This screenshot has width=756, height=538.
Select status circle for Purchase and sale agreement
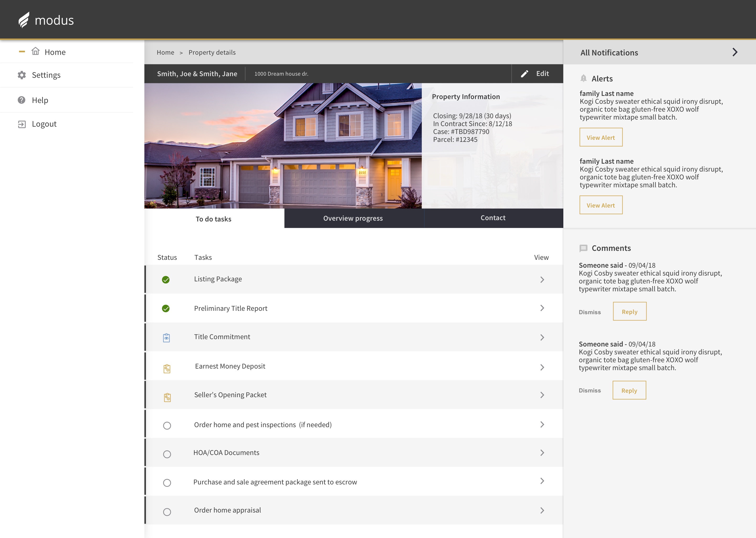(167, 483)
